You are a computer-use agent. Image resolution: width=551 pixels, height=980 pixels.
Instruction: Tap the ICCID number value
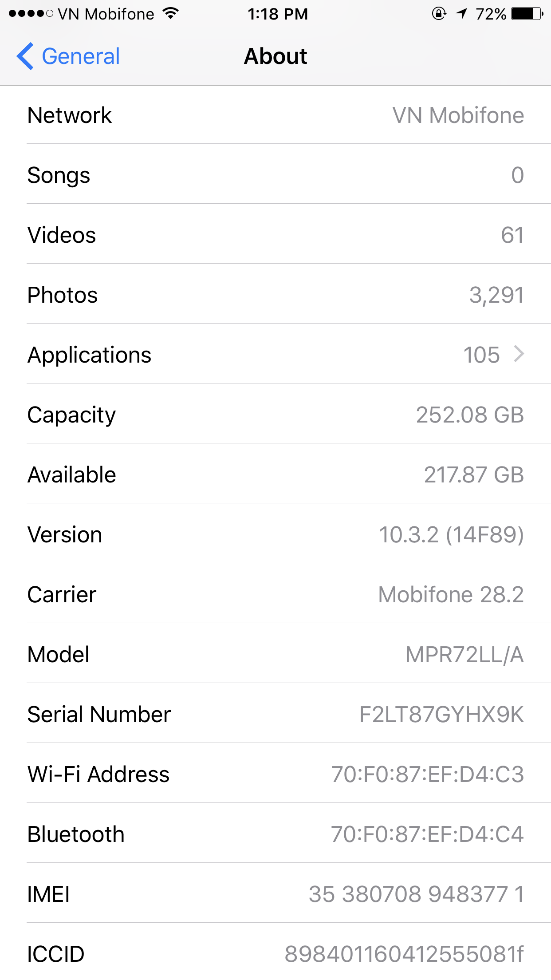(404, 954)
